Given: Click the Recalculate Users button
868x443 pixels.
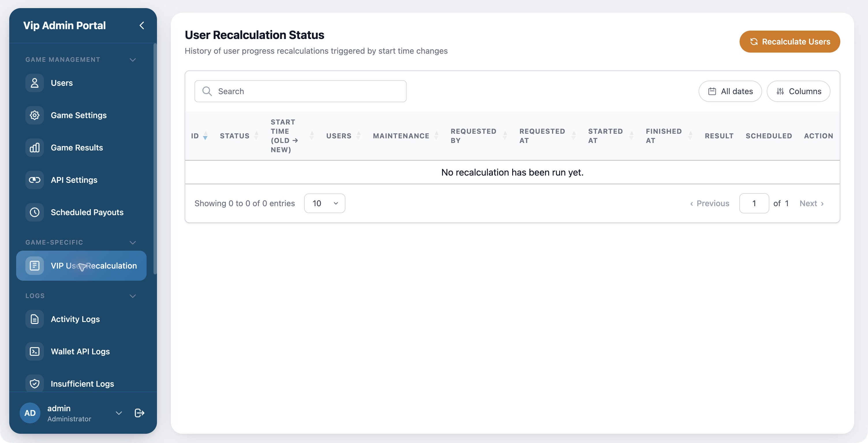Looking at the screenshot, I should tap(790, 42).
